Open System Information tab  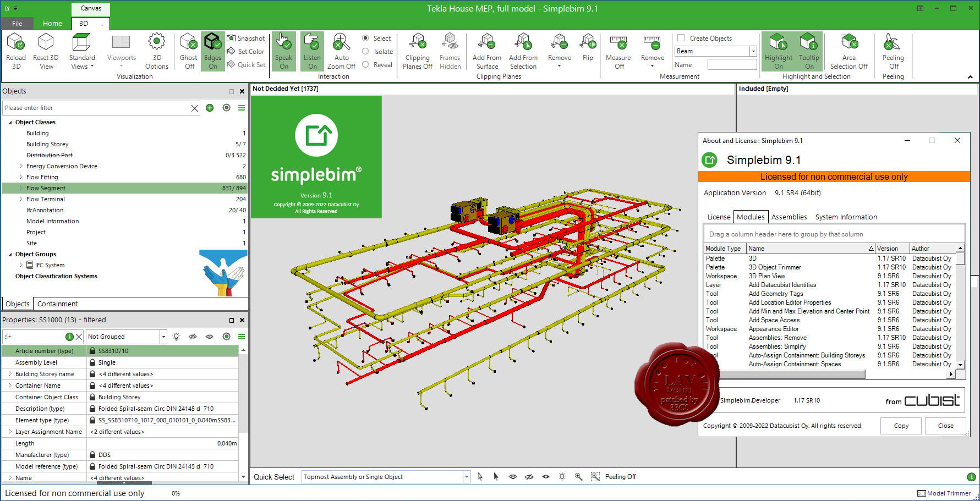tap(846, 217)
